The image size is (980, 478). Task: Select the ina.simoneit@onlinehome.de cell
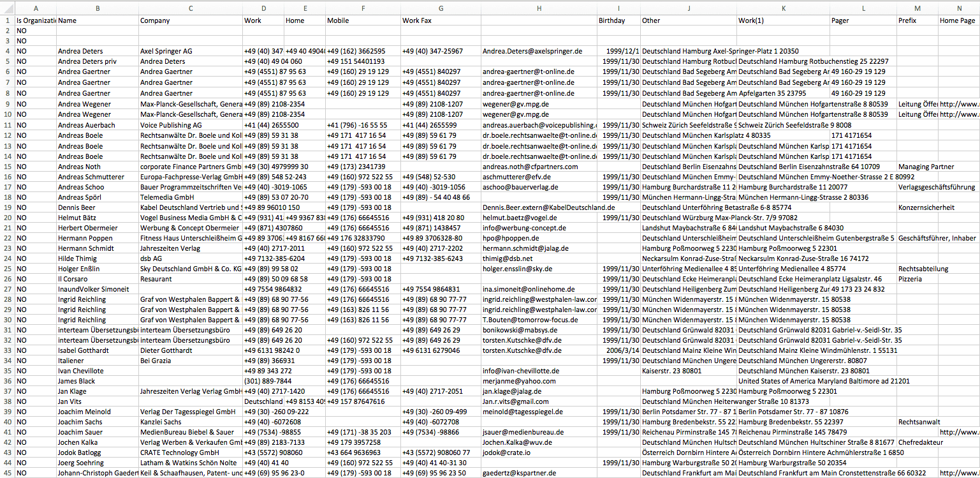539,289
